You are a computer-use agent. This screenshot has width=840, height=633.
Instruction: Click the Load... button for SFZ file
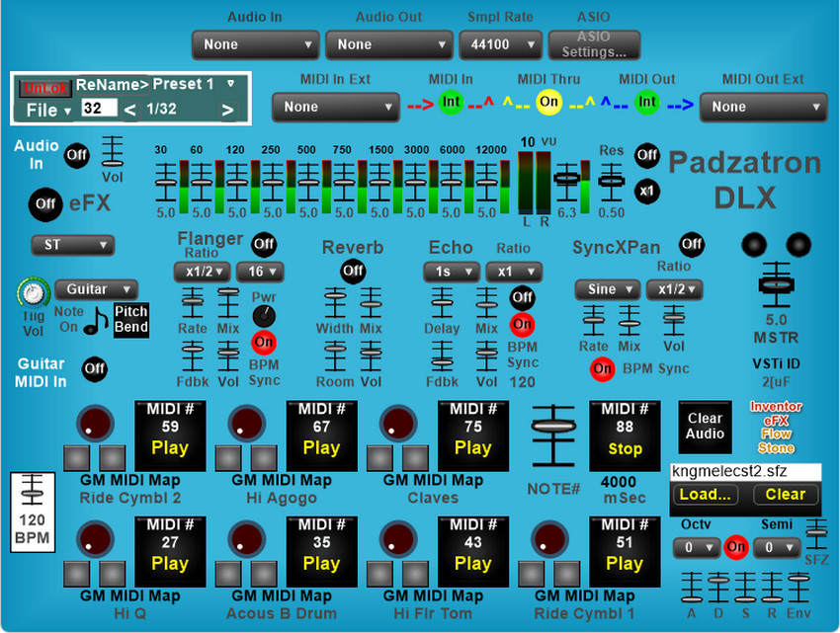coord(706,495)
